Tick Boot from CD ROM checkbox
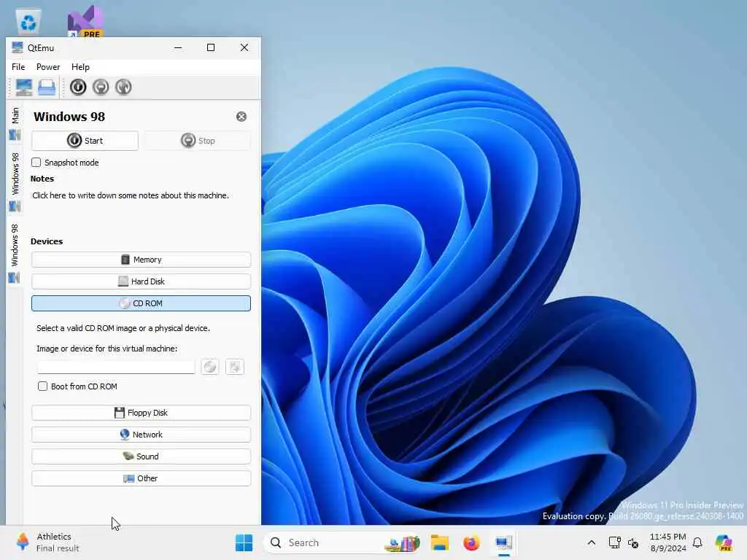The image size is (747, 560). pos(43,386)
